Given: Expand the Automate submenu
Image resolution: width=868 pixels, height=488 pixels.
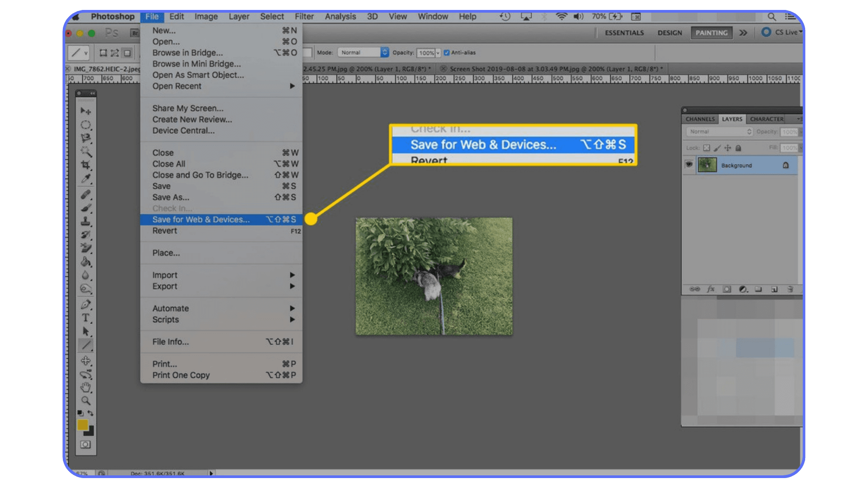Looking at the screenshot, I should tap(222, 308).
